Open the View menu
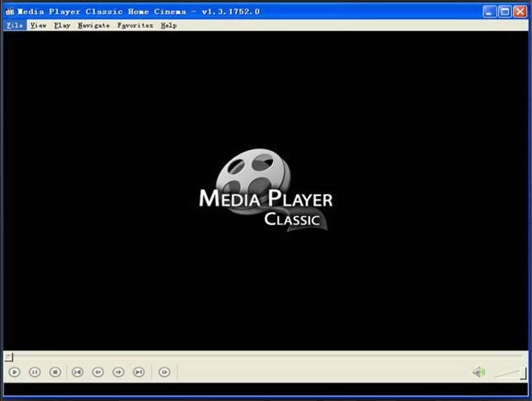Screen dimensions: 532x401 pyautogui.click(x=38, y=26)
